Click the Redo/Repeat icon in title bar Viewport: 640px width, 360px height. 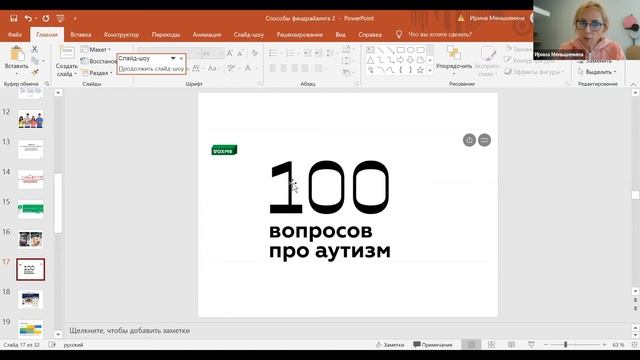coord(46,18)
